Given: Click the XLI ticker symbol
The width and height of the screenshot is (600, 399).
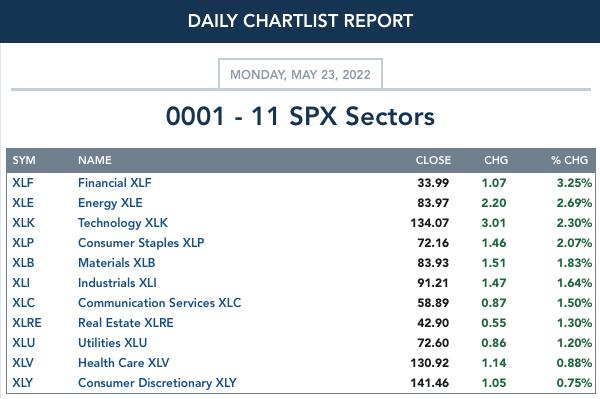Looking at the screenshot, I should [x=21, y=283].
